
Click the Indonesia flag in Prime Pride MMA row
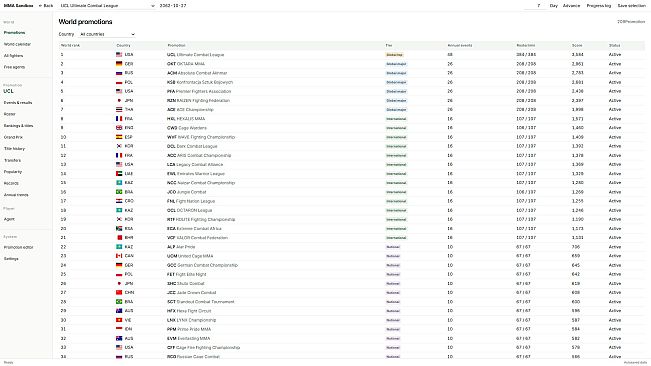(119, 329)
